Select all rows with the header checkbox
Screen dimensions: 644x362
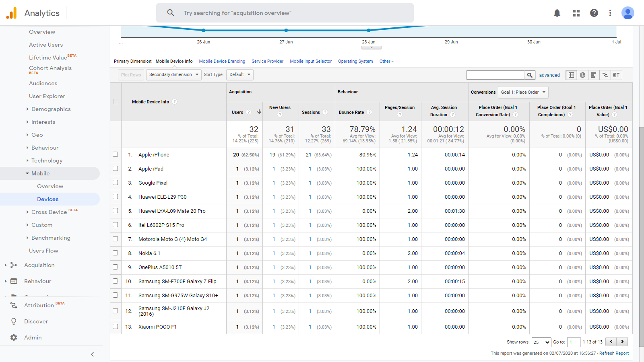tap(115, 101)
